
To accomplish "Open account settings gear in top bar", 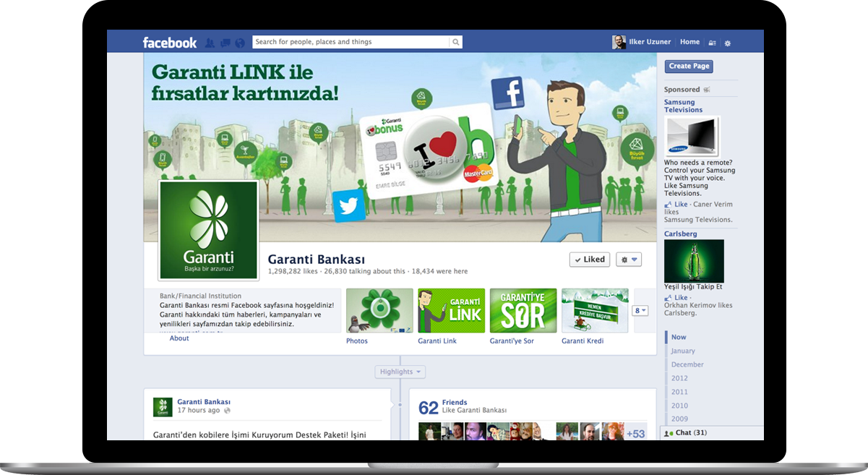I will [x=728, y=43].
